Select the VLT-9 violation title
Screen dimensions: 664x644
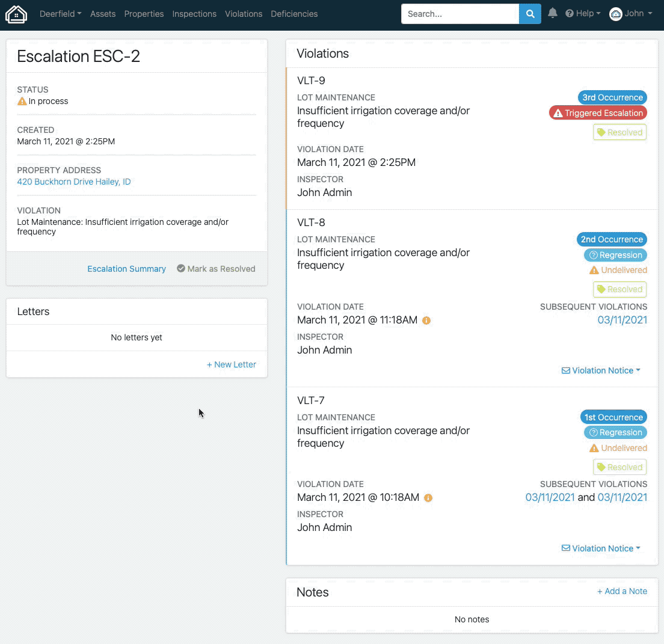coord(312,81)
